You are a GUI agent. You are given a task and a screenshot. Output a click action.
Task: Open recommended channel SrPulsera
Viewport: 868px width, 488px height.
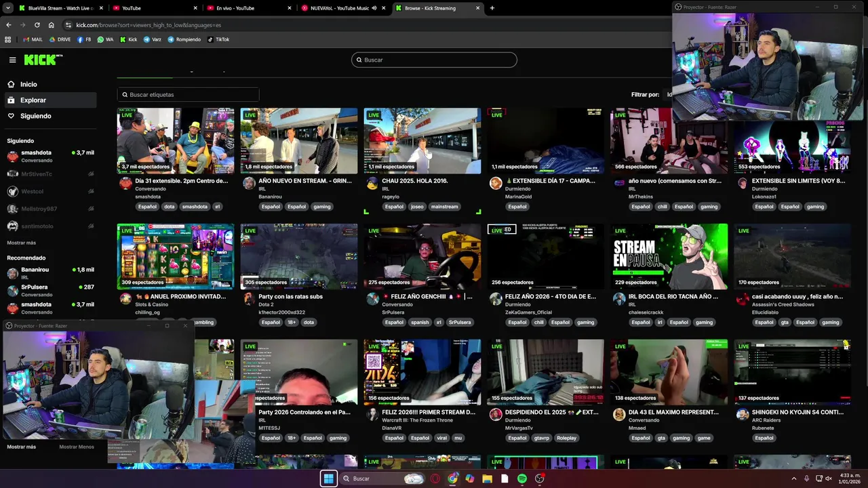click(x=49, y=291)
